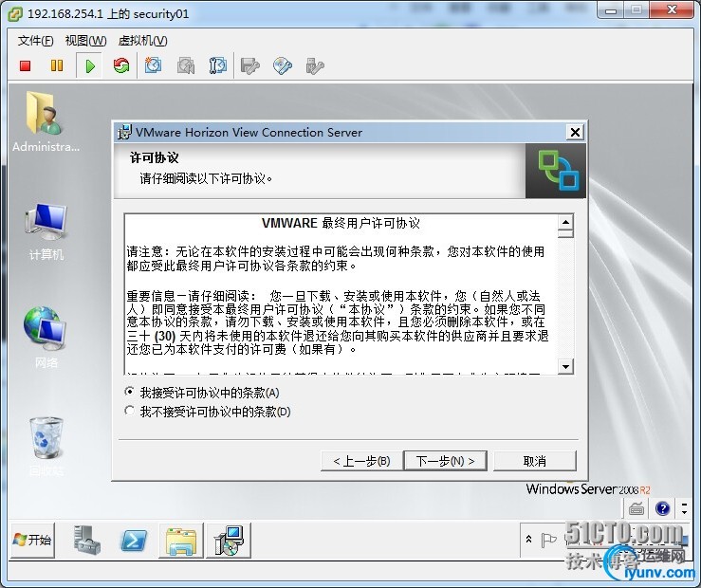Click the VMware Horizon View installer title icon
701x588 pixels.
(x=124, y=132)
